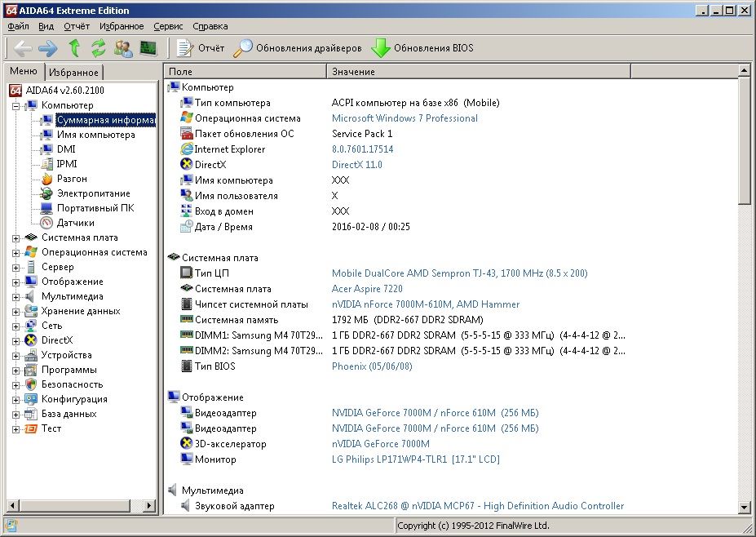Open the Сервис menu
The height and width of the screenshot is (537, 756).
click(168, 26)
